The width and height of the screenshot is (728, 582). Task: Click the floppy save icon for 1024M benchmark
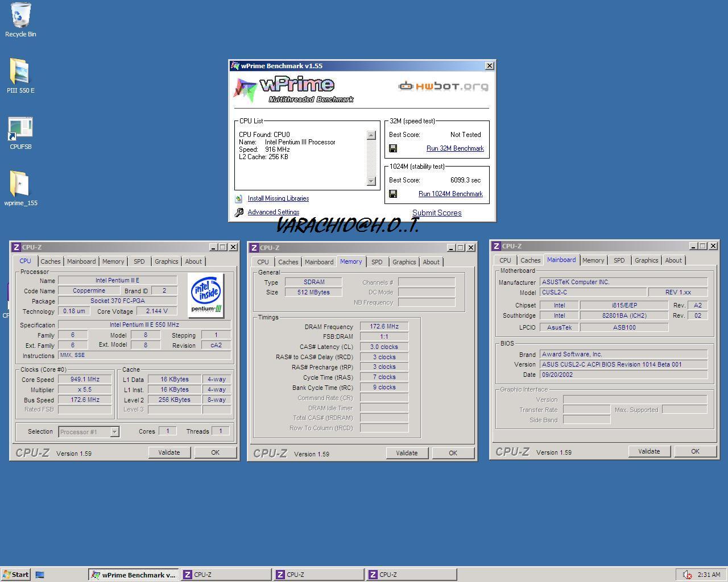[393, 194]
